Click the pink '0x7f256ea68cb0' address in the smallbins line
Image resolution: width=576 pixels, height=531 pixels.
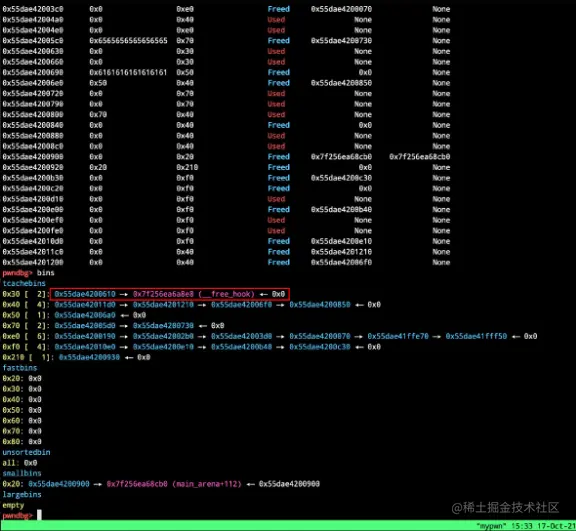pyautogui.click(x=137, y=484)
